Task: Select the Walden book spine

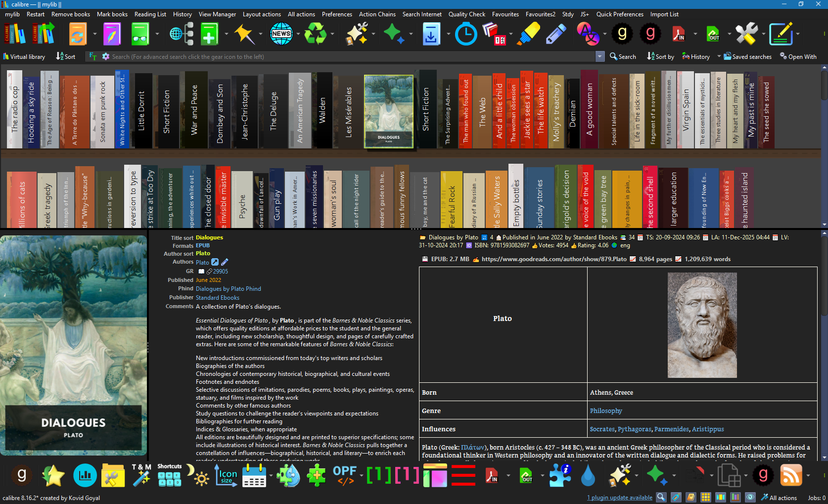Action: (324, 110)
